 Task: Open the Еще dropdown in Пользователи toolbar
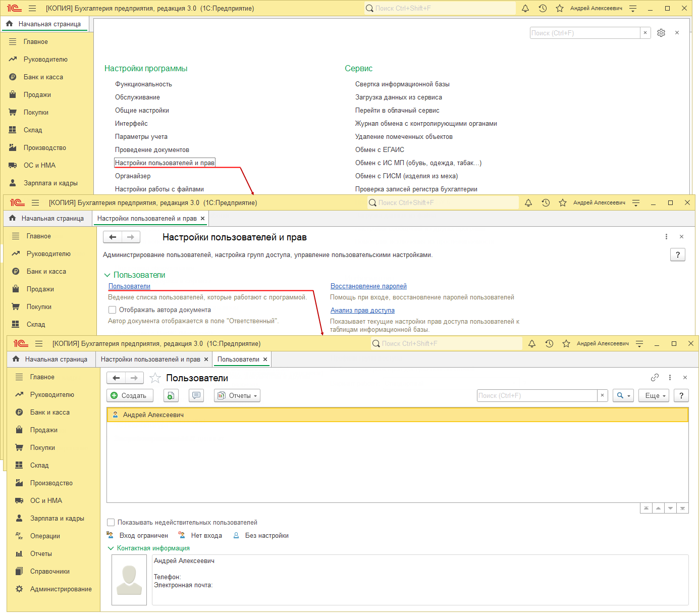click(x=654, y=396)
